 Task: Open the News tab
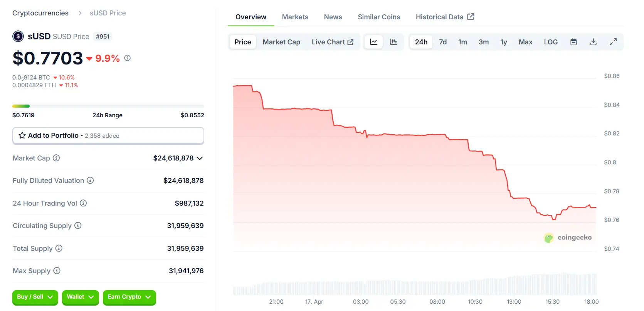tap(333, 17)
